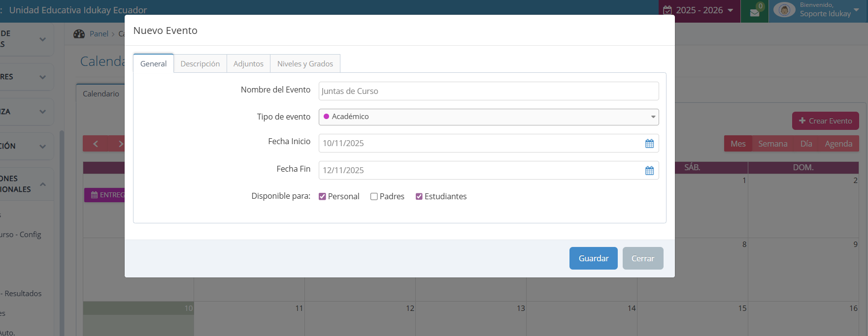Viewport: 868px width, 336px height.
Task: Click the purple Académico color dot
Action: tap(326, 117)
